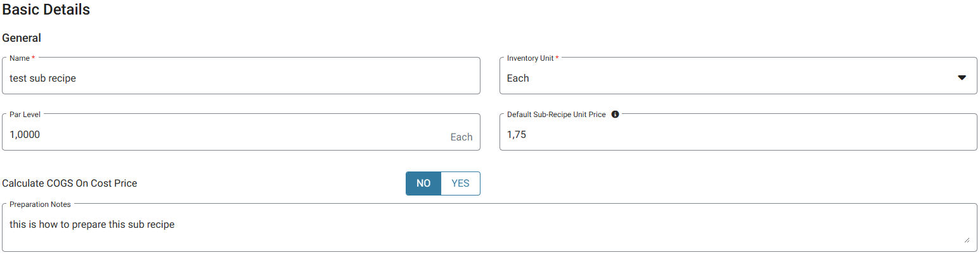Viewport: 980px width, 255px height.
Task: Focus the Par Level input field
Action: (x=222, y=134)
